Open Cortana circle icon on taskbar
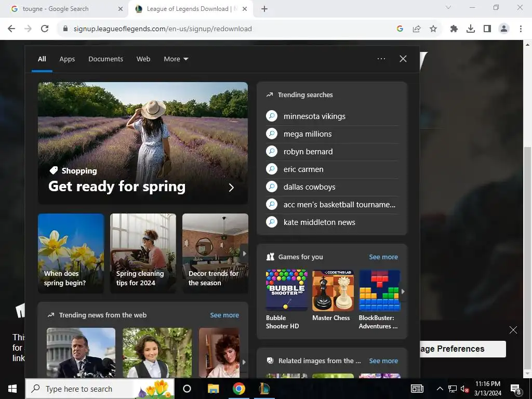532x399 pixels. tap(187, 389)
